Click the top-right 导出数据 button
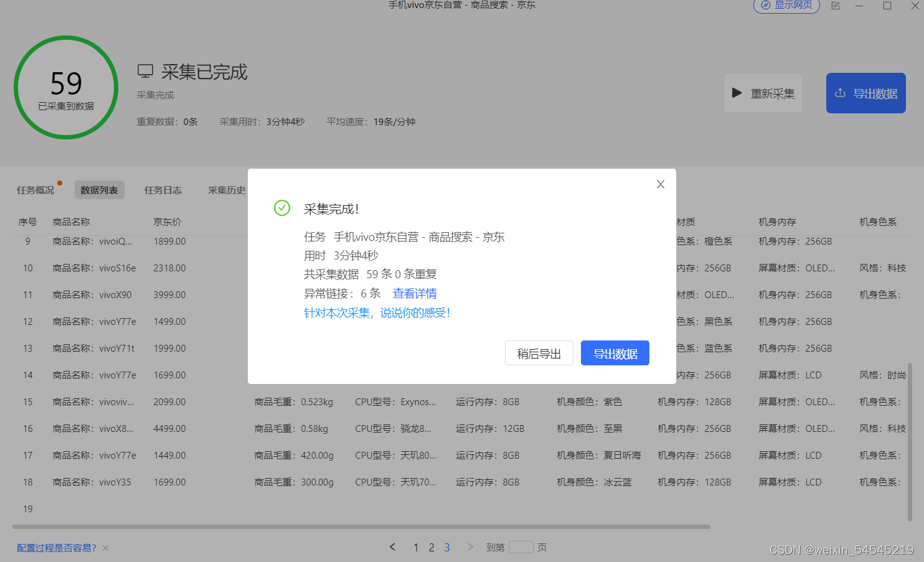Screen dimensions: 924x562 (x=866, y=93)
